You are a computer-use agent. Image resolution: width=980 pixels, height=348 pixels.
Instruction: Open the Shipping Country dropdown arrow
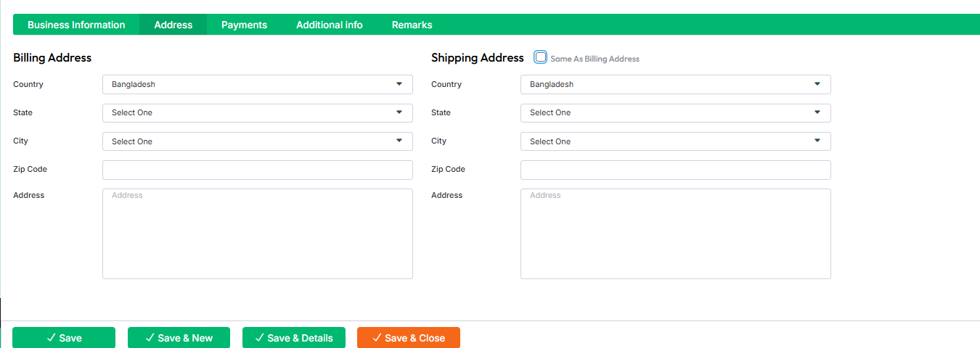[817, 84]
